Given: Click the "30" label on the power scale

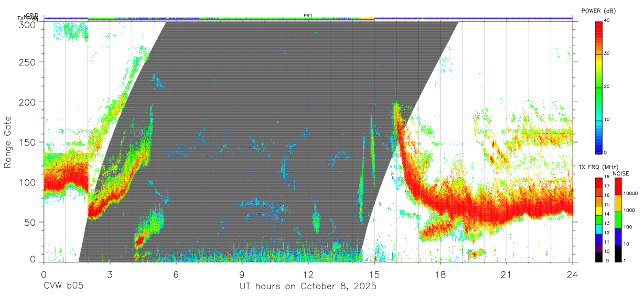Looking at the screenshot, I should click(607, 54).
